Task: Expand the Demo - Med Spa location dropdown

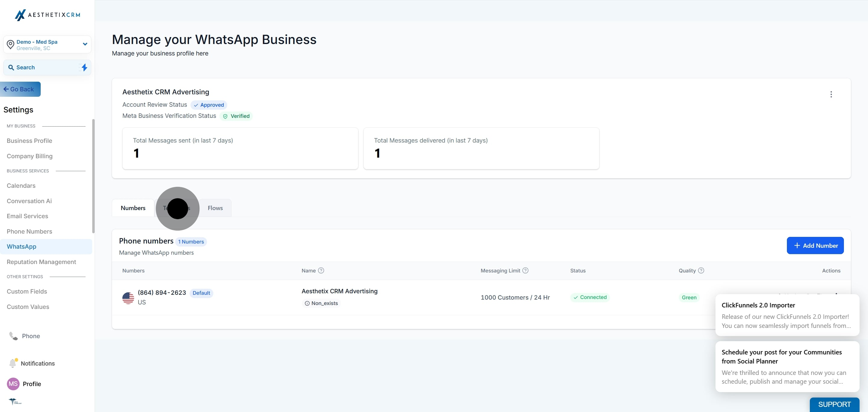Action: click(x=85, y=44)
